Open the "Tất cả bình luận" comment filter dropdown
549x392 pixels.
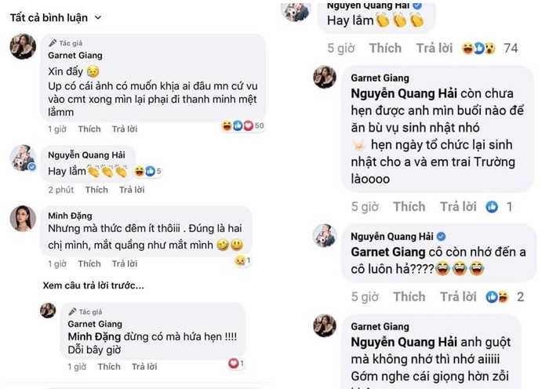[55, 16]
